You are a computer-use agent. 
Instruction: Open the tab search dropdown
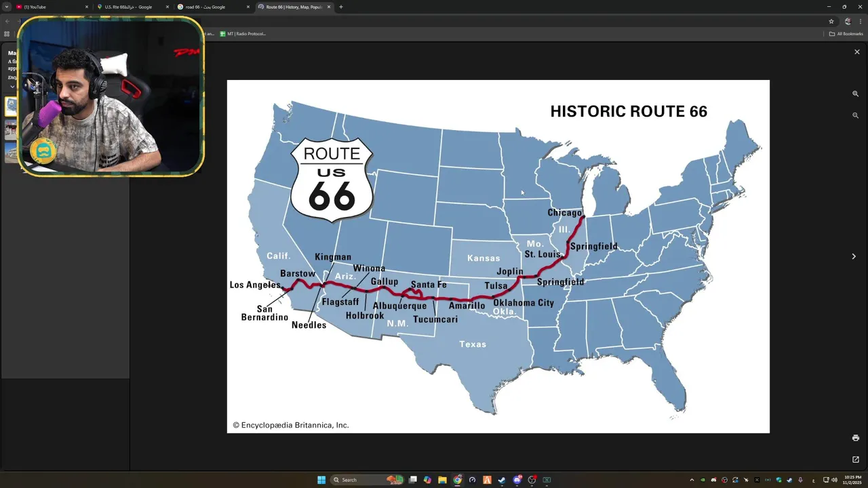(7, 7)
